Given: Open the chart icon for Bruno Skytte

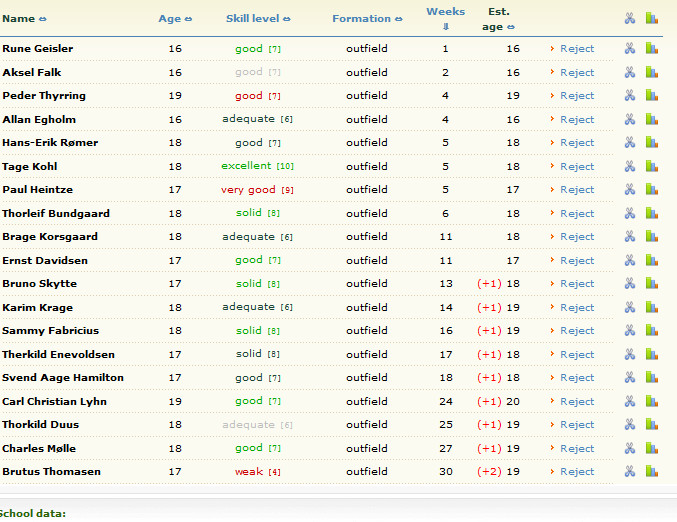Looking at the screenshot, I should [652, 284].
